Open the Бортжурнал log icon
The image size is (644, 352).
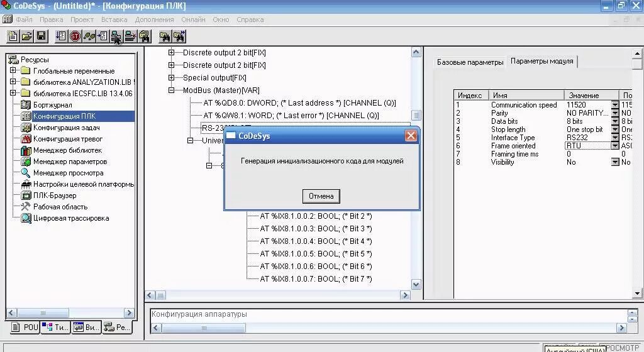(25, 104)
